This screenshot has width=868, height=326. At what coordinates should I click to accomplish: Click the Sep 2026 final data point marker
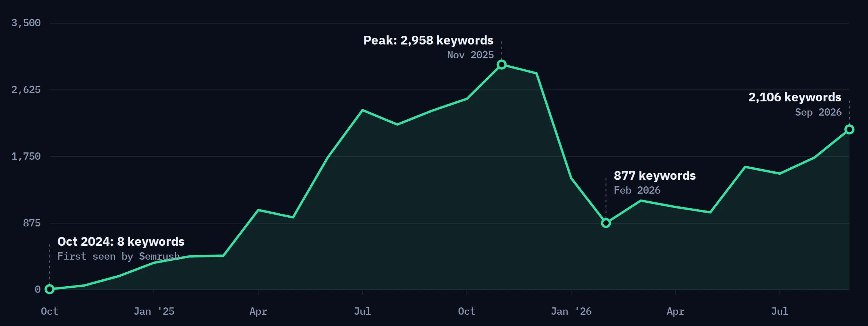click(849, 129)
